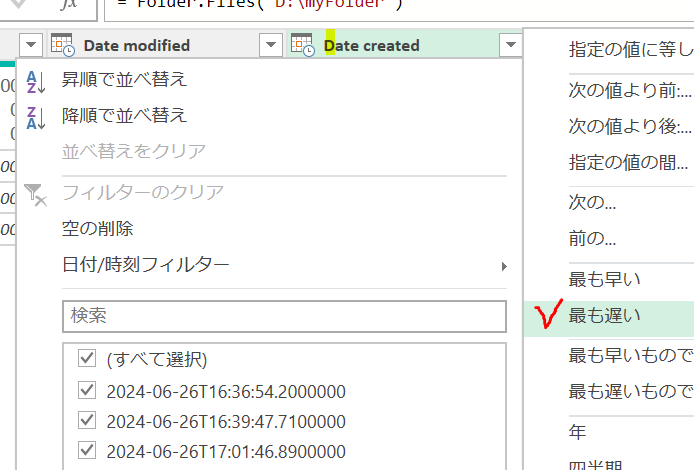Click the sort ascending A-Z icon
The width and height of the screenshot is (694, 470).
tap(36, 80)
